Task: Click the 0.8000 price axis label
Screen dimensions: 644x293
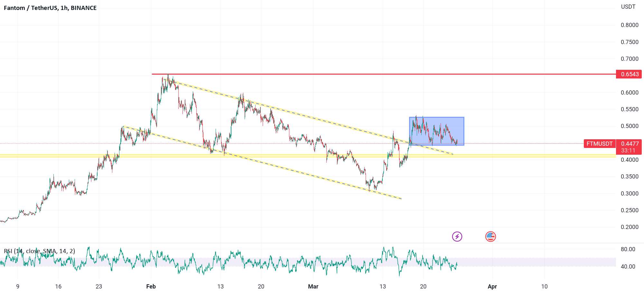Action: (x=630, y=25)
